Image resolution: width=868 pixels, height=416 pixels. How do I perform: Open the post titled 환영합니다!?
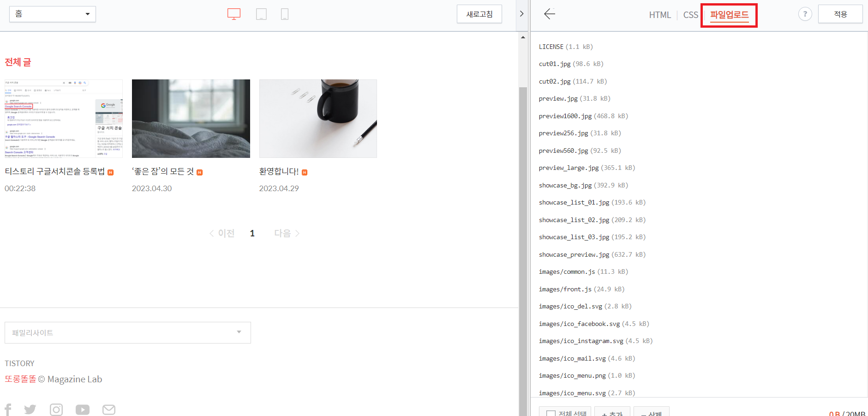(x=279, y=171)
